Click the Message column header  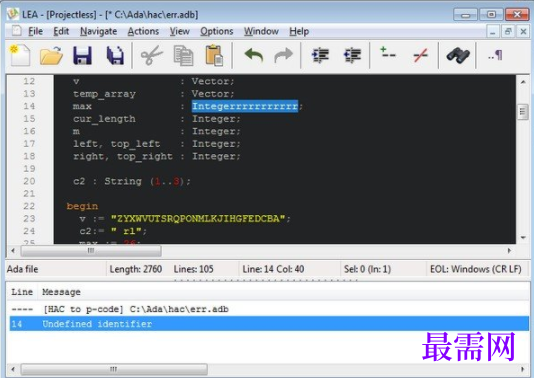pos(61,292)
